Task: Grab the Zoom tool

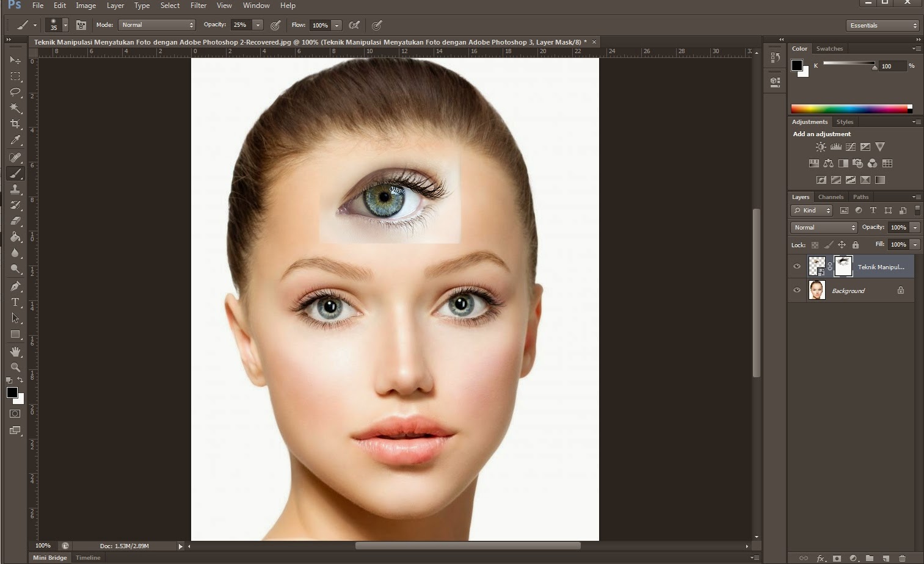Action: [x=15, y=367]
